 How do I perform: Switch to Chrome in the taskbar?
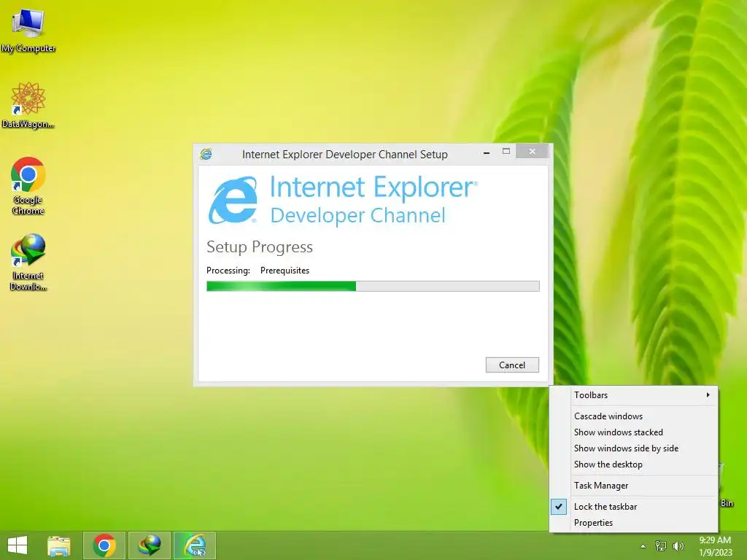pos(104,545)
